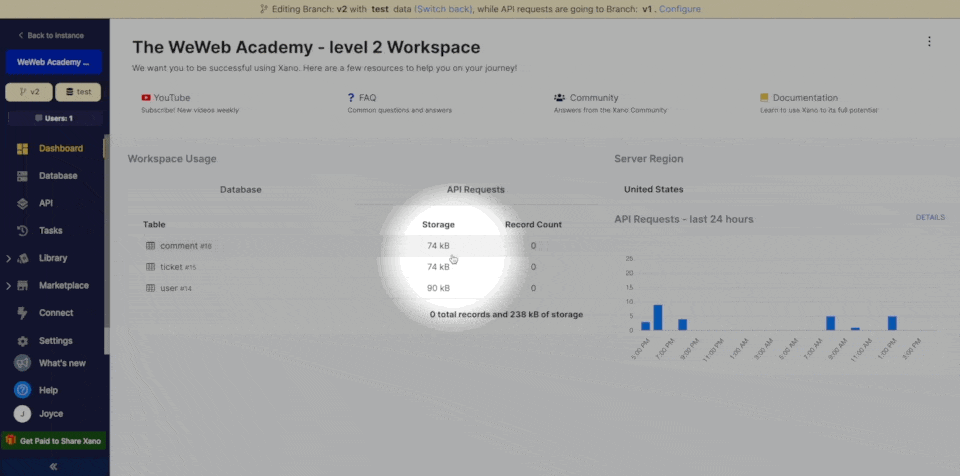Open the Database section icon
Image resolution: width=960 pixels, height=476 pixels.
tap(22, 176)
